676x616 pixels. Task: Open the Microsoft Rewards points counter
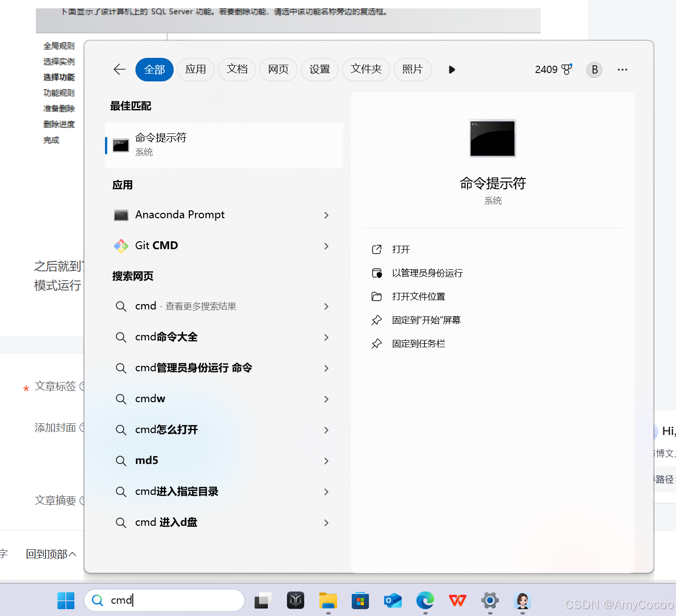pyautogui.click(x=553, y=69)
